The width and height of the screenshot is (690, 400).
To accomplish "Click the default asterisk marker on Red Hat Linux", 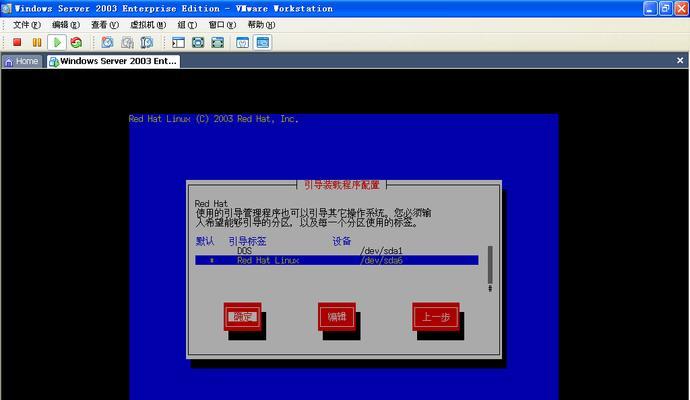I will pos(212,261).
